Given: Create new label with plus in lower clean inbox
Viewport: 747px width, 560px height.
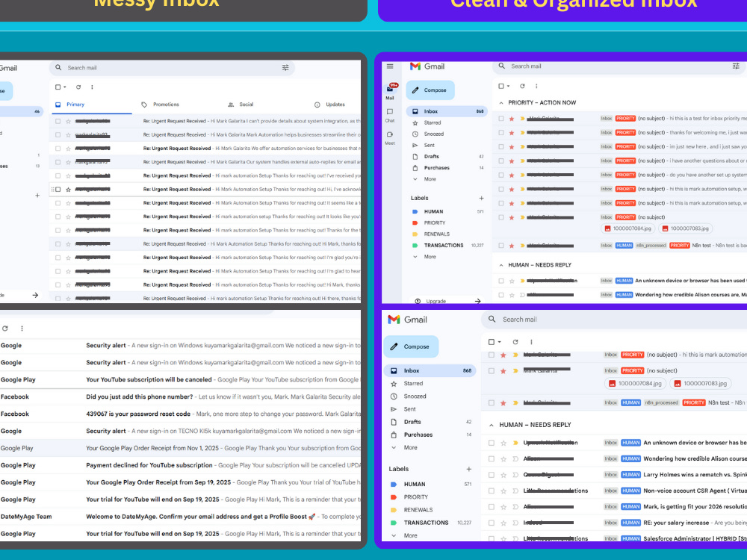Looking at the screenshot, I should (x=469, y=469).
